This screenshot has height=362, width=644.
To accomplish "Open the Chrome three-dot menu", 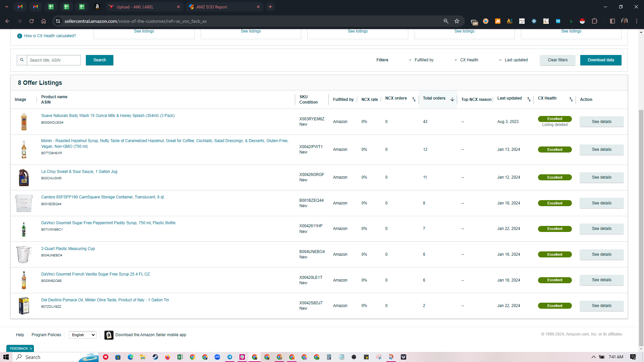I will [x=637, y=21].
